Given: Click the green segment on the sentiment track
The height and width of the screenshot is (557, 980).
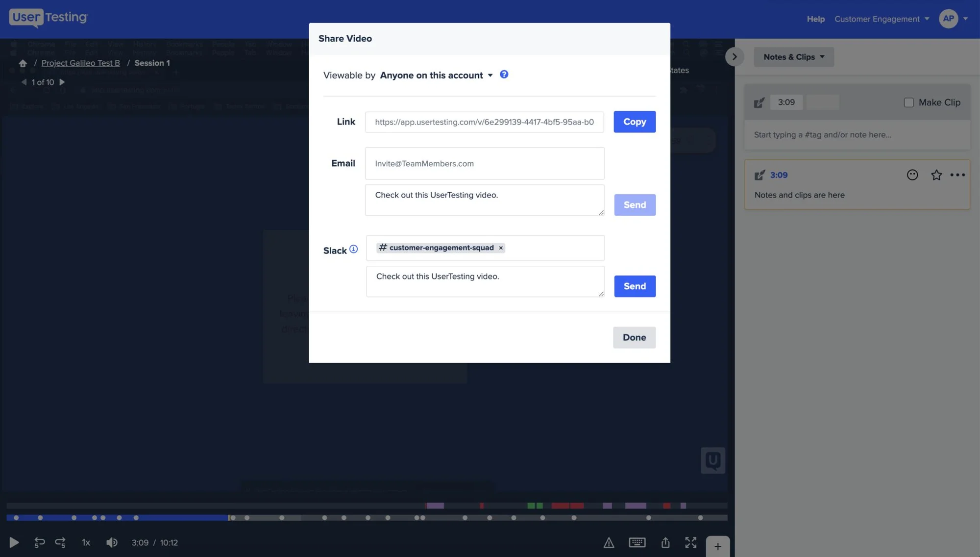Looking at the screenshot, I should pos(535,506).
